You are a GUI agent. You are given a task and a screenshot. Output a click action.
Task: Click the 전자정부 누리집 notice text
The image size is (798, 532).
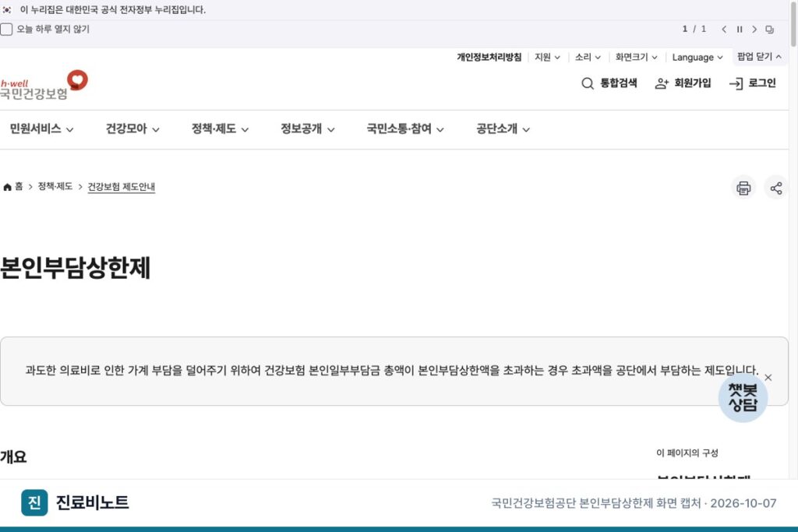tap(112, 9)
